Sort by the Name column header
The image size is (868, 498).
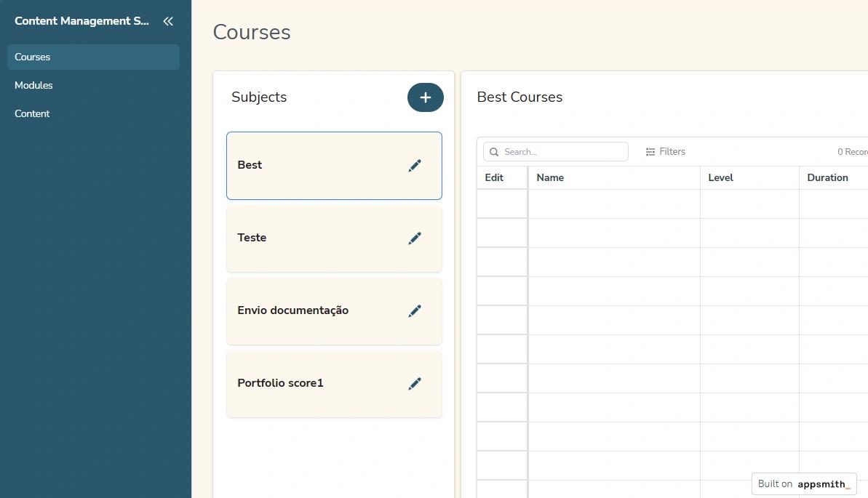[x=615, y=177]
